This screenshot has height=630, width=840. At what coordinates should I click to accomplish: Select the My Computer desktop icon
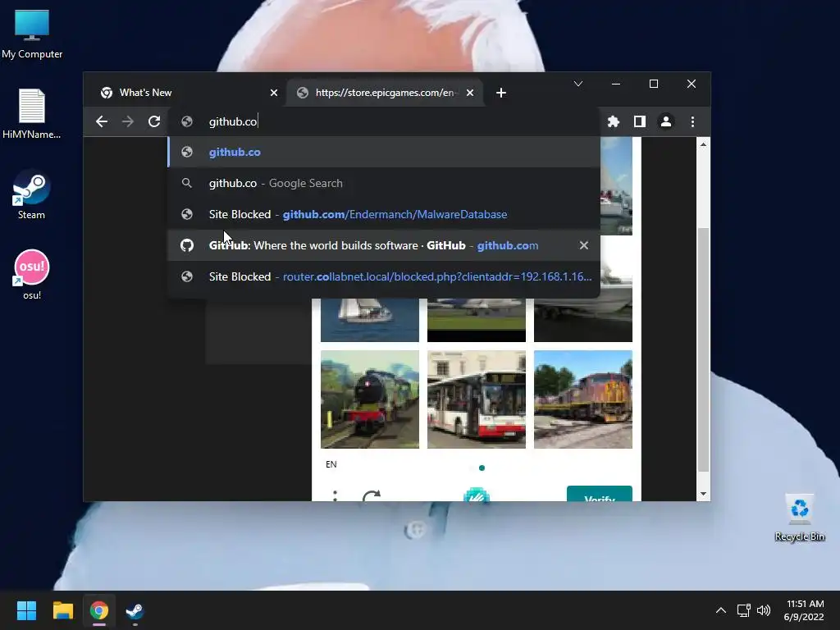click(x=32, y=34)
